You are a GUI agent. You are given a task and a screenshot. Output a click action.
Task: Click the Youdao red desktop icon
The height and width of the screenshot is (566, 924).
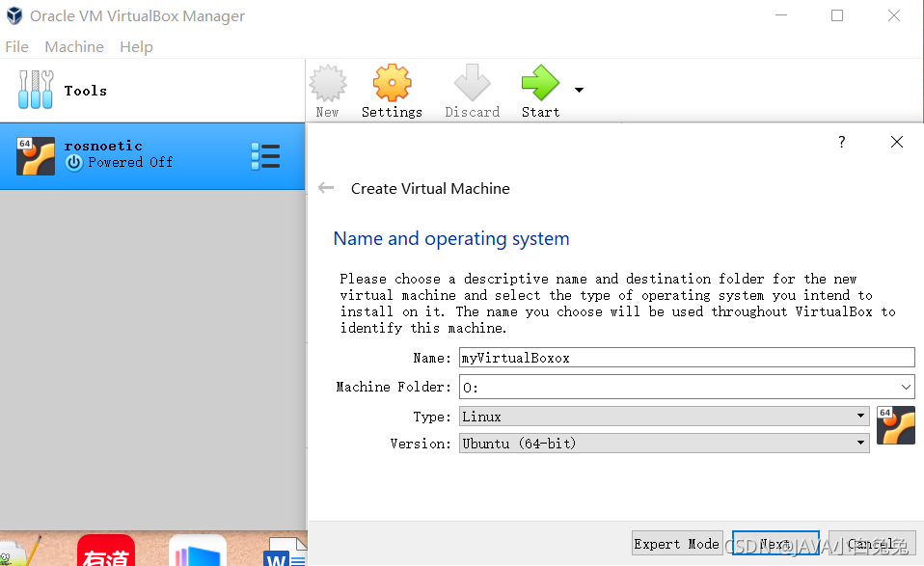[106, 551]
